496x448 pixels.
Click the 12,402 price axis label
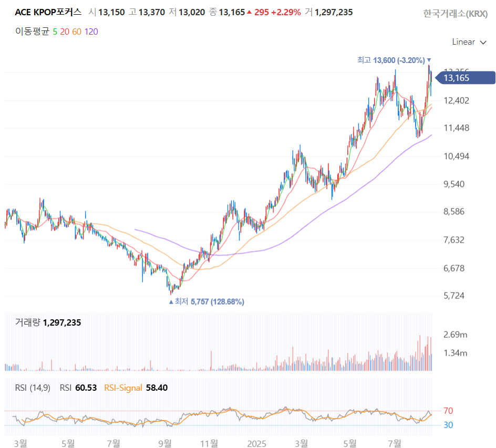click(x=456, y=100)
